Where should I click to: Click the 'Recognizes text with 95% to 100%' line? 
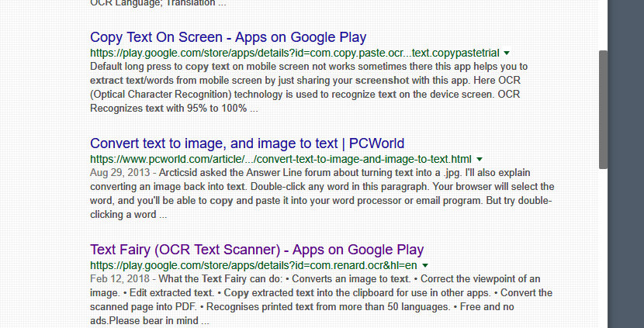[x=174, y=109]
